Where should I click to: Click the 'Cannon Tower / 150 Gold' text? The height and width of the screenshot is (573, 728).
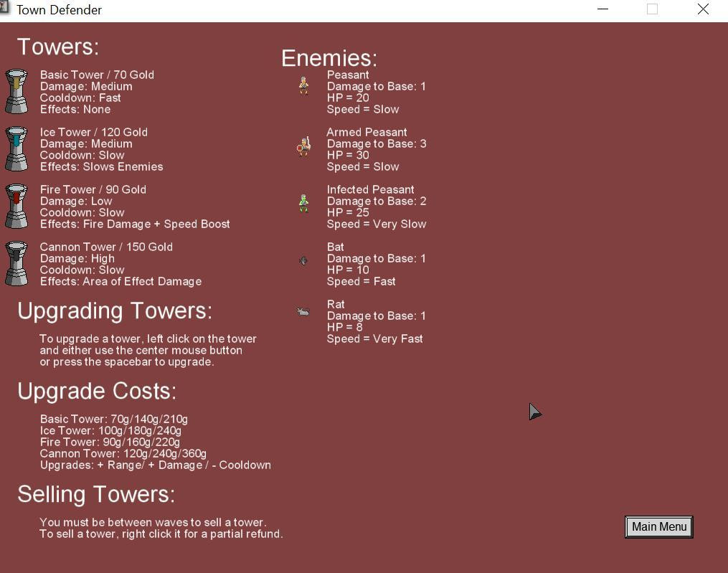[106, 247]
